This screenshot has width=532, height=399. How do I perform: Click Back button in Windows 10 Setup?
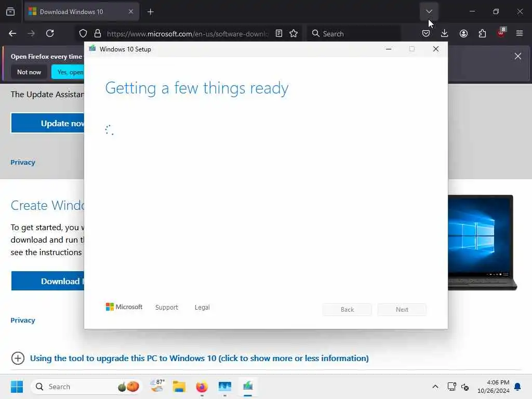pyautogui.click(x=347, y=310)
